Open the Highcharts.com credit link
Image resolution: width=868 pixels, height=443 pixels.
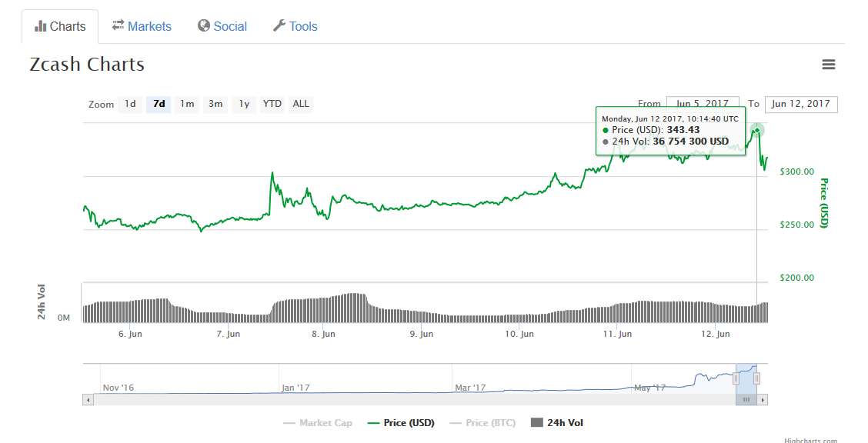click(810, 440)
